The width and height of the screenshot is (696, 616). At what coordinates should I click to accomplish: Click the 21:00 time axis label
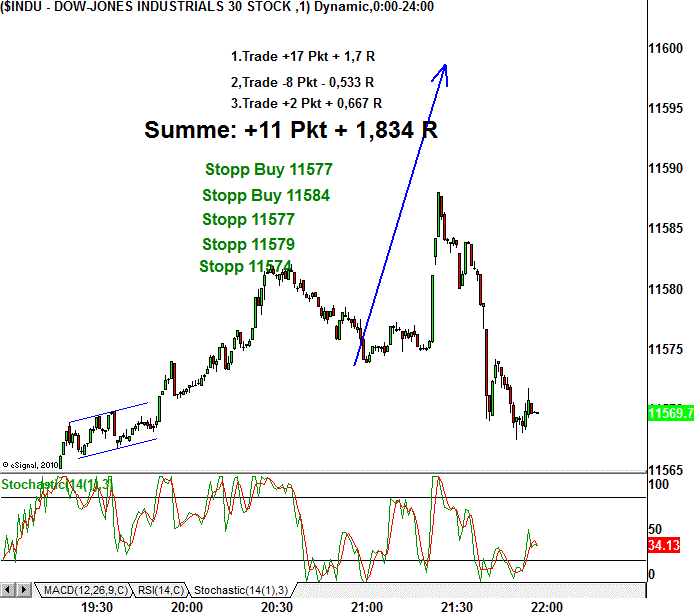[367, 606]
